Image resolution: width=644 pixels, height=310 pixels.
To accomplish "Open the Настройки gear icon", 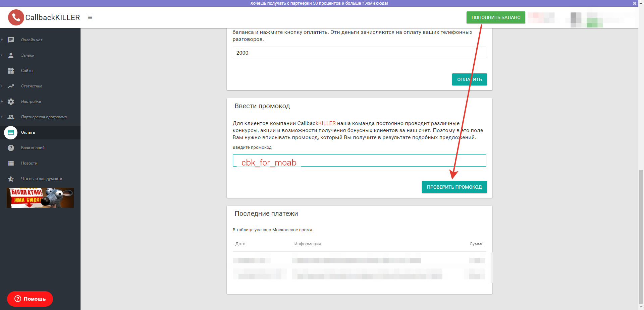I will pos(11,102).
